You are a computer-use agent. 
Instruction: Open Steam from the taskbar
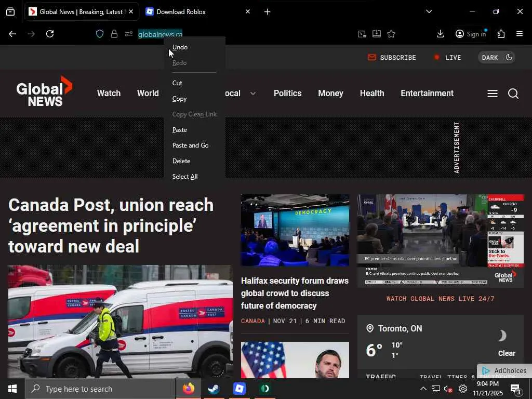click(x=214, y=389)
